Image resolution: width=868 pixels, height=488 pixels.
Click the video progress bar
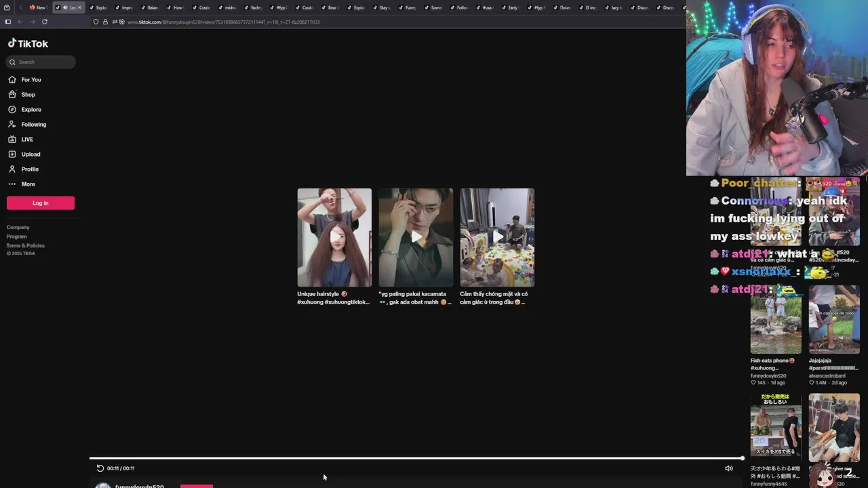pos(416,458)
